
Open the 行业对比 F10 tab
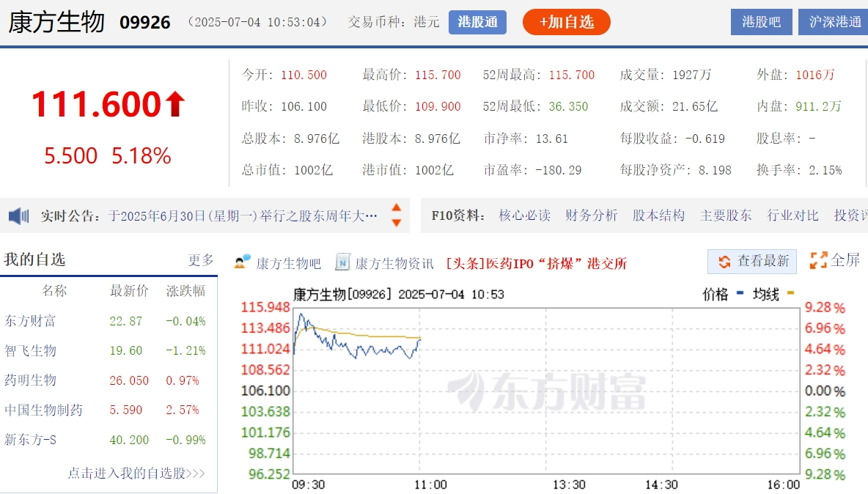click(x=792, y=215)
